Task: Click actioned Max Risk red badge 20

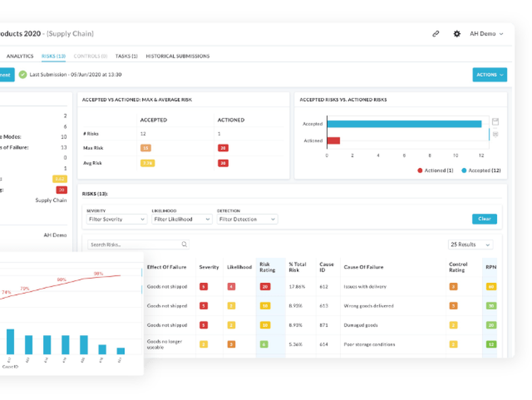Action: [x=223, y=148]
